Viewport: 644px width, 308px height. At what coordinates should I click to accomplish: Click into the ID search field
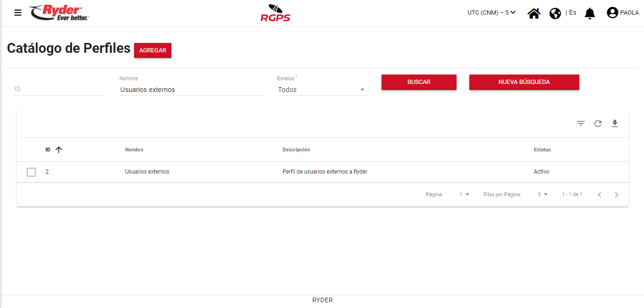[59, 89]
